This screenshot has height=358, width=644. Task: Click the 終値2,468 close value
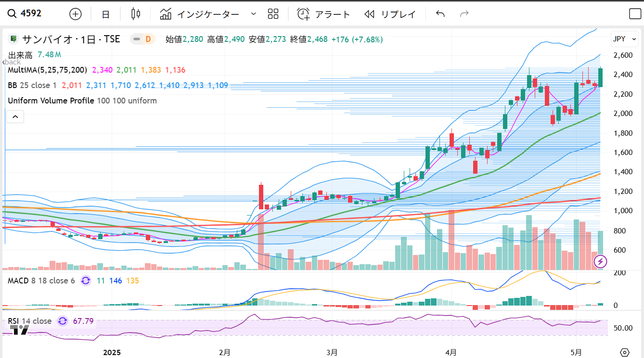coord(309,39)
